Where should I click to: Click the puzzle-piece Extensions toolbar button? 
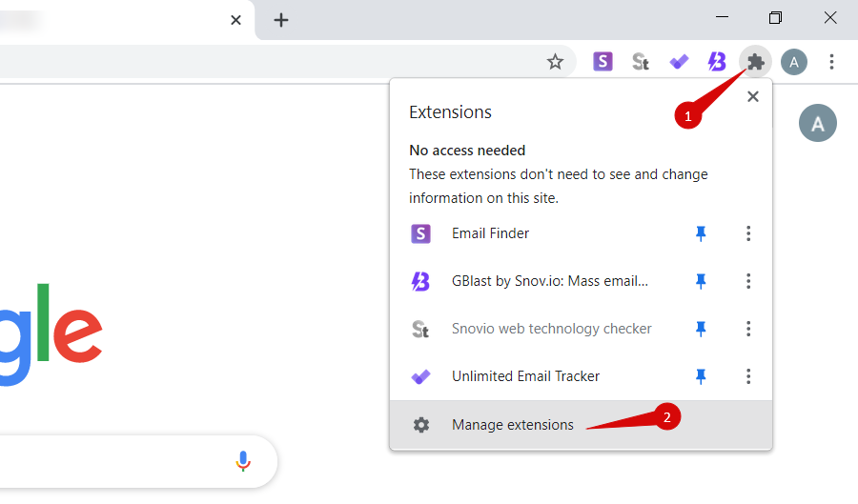click(x=756, y=62)
